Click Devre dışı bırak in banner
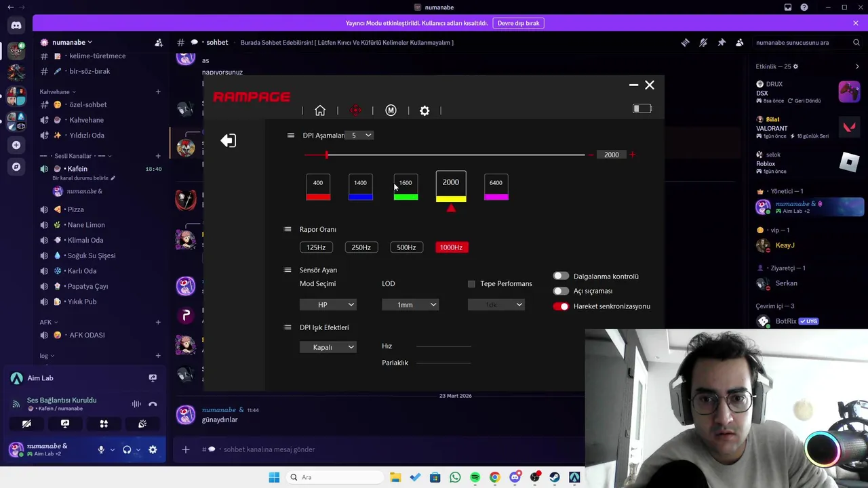Screen dimensions: 868x488 click(519, 23)
